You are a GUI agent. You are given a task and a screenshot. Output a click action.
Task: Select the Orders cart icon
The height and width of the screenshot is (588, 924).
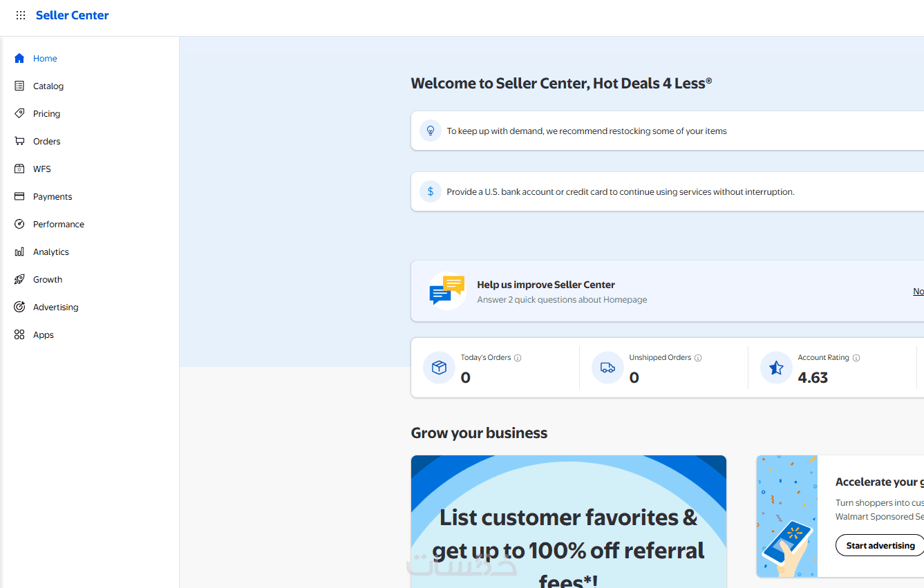coord(19,141)
